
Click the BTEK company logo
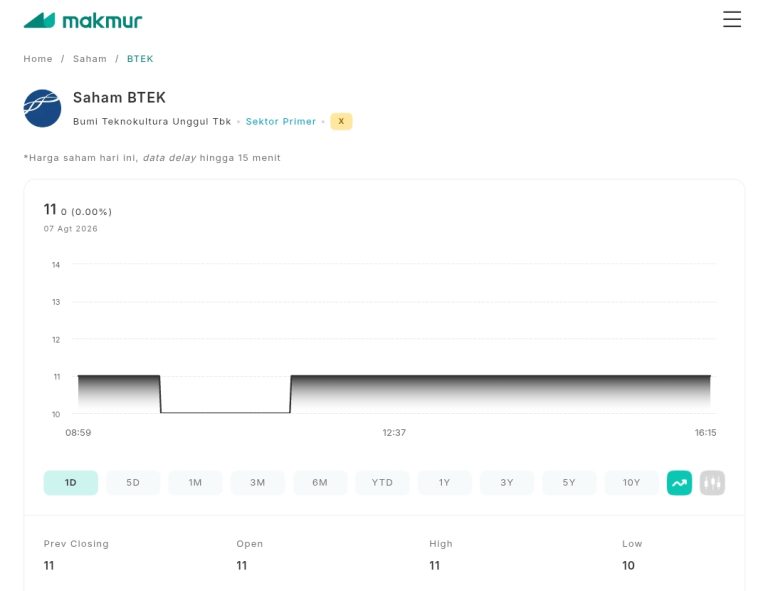(43, 108)
